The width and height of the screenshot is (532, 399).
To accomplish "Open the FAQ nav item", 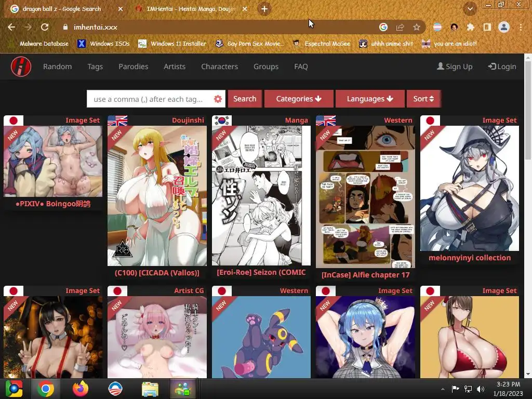I will click(x=301, y=66).
